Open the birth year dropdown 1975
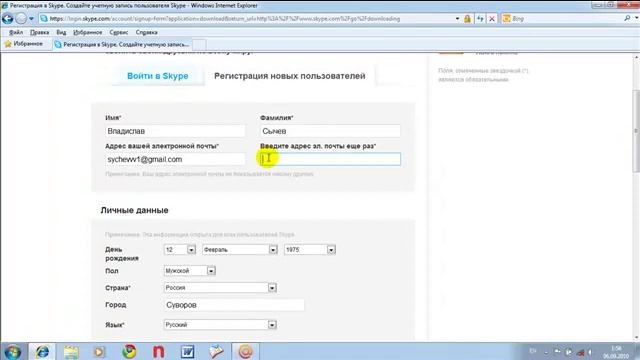 pyautogui.click(x=310, y=249)
